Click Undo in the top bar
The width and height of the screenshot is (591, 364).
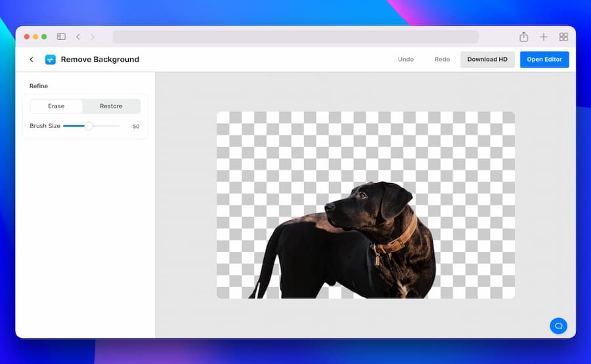tap(406, 60)
